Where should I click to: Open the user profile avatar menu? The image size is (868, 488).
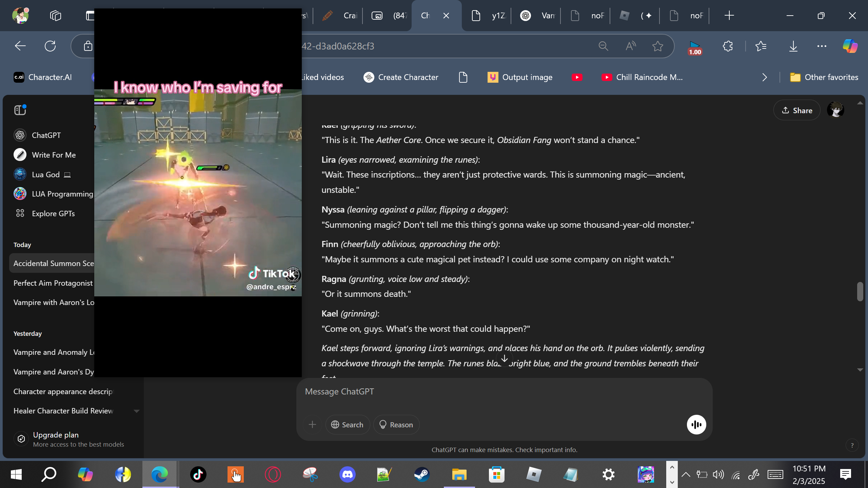(x=835, y=110)
